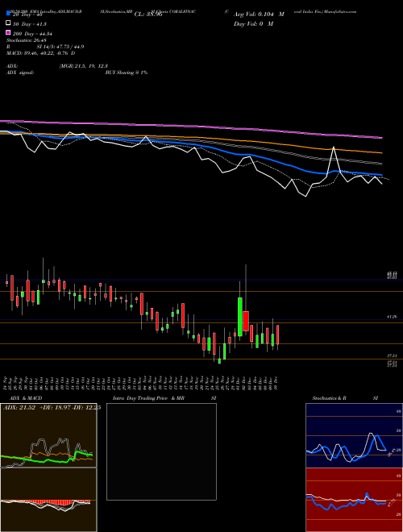This screenshot has width=403, height=532.
Task: Click the "Stochastics & RSI" panel title
Action: pos(345,398)
